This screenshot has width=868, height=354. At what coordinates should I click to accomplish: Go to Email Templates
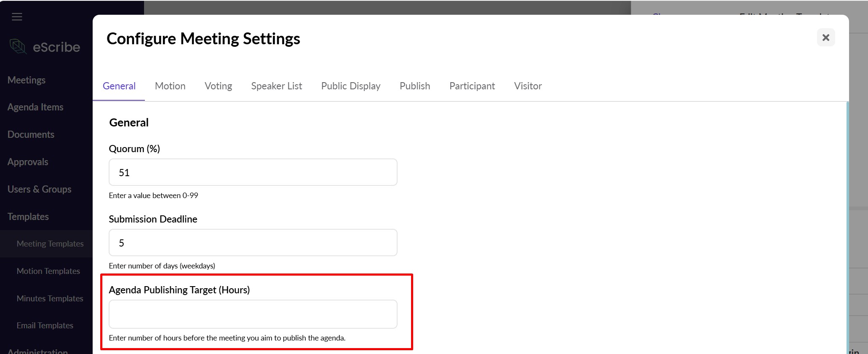click(45, 325)
